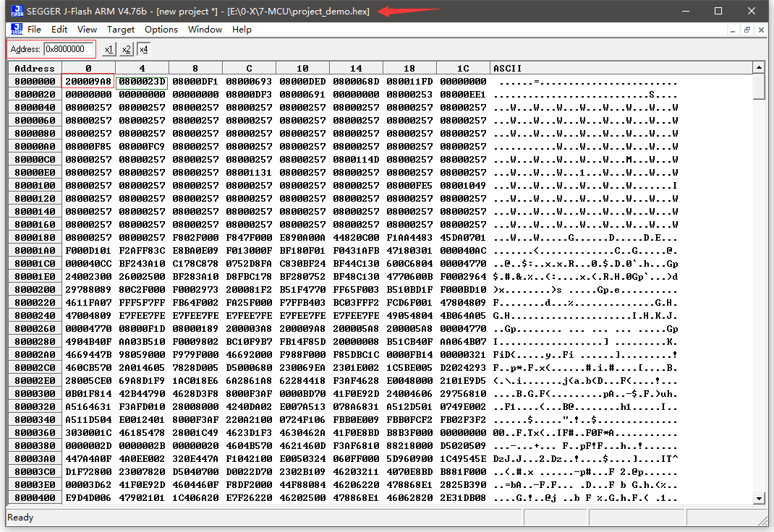The image size is (774, 532).
Task: Minimize the J-Flash main window
Action: 685,11
